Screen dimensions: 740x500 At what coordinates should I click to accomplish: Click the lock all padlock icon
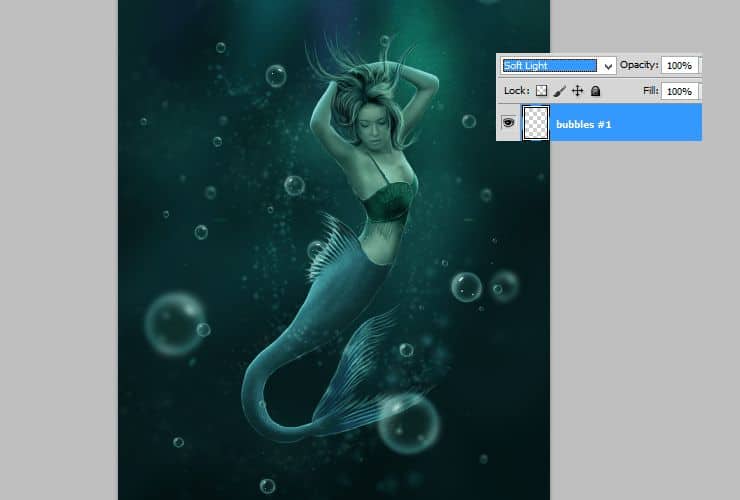tap(596, 91)
